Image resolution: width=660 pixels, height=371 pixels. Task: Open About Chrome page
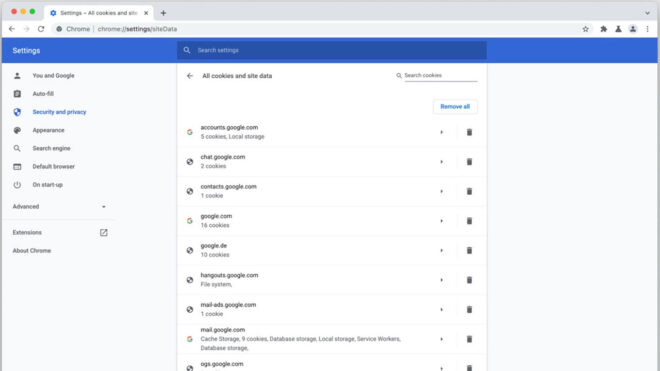pos(32,251)
